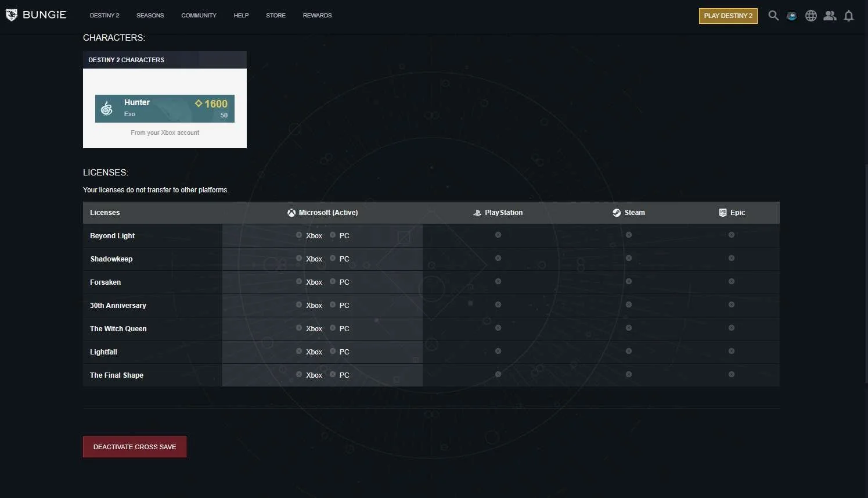Screen dimensions: 868x498
Task: Click Shadowkeep Epic license status dot
Action: click(732, 258)
